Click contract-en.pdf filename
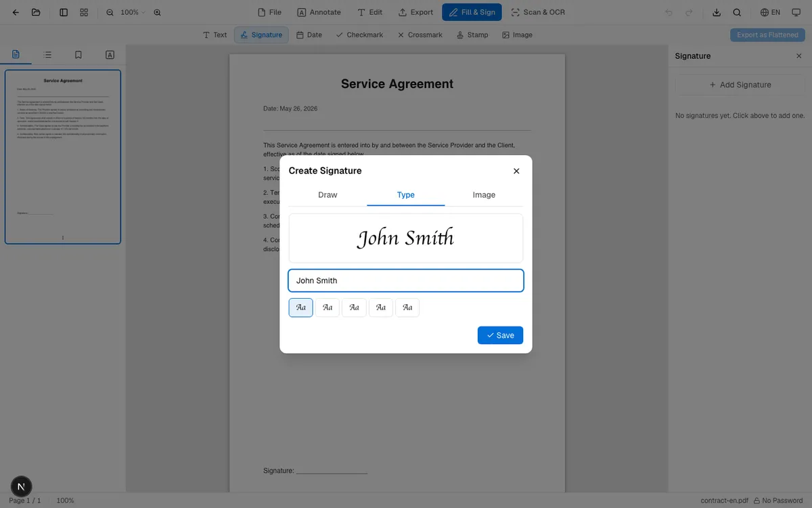Image resolution: width=812 pixels, height=508 pixels. click(725, 501)
